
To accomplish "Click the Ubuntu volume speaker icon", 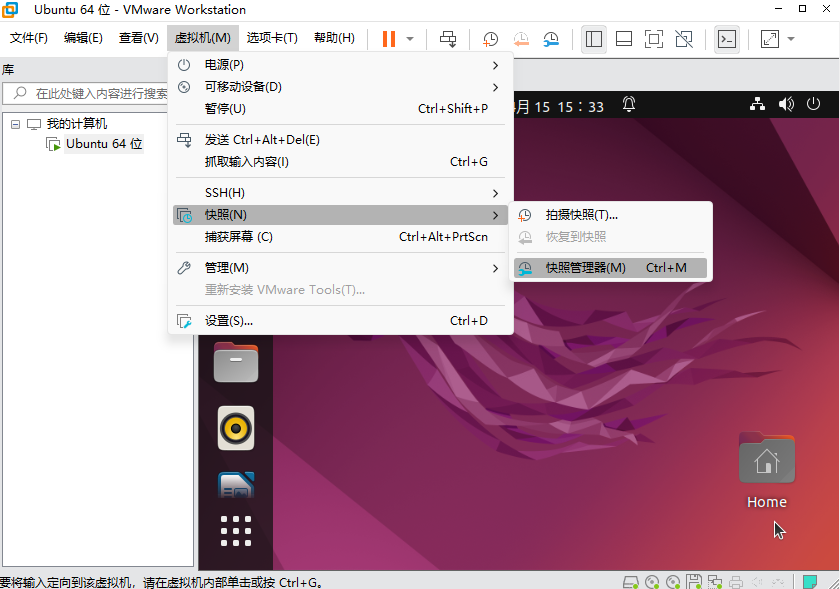I will coord(786,105).
